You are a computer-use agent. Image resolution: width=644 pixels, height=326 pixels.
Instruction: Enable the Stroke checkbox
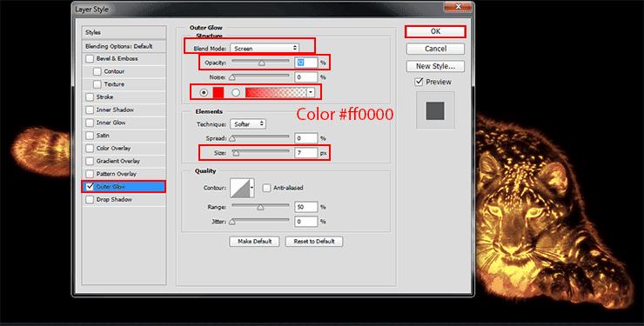click(90, 97)
